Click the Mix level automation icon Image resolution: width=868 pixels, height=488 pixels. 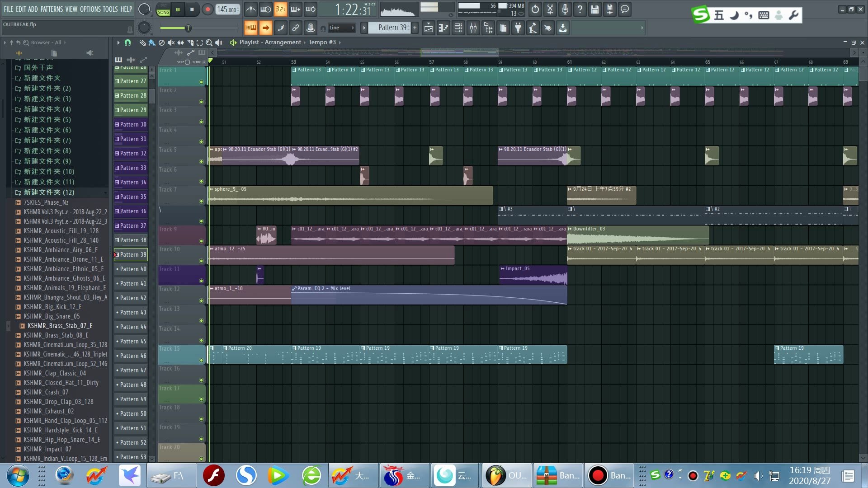pos(294,288)
